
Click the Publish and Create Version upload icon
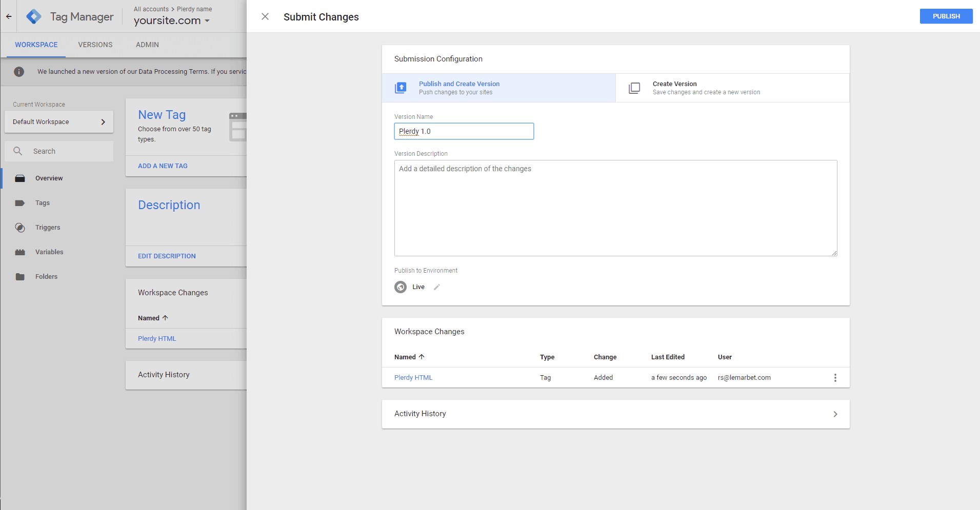point(401,88)
